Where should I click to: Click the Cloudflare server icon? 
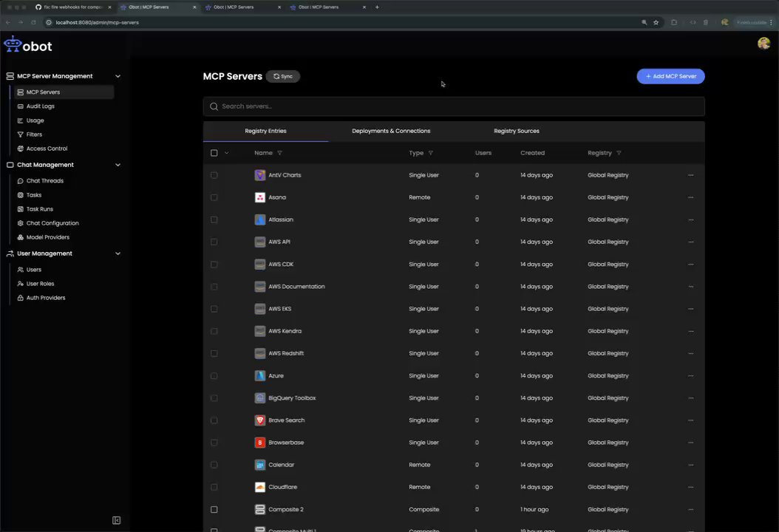click(x=260, y=487)
